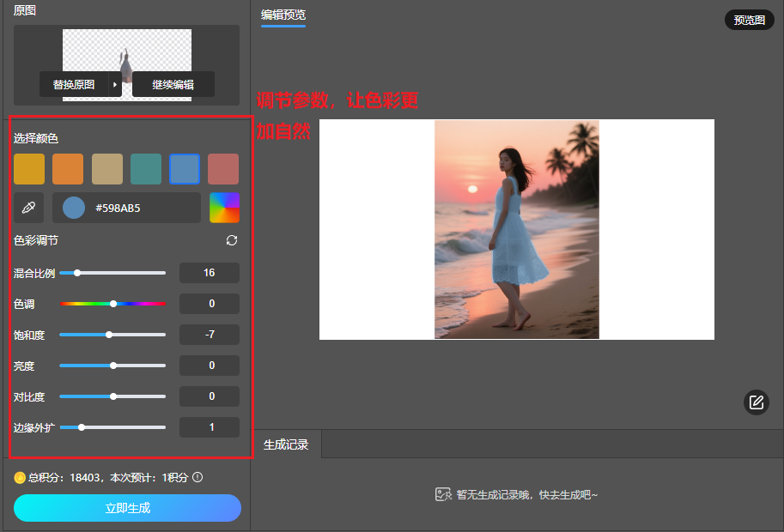Select the golden yellow color swatch
784x532 pixels.
click(x=29, y=169)
